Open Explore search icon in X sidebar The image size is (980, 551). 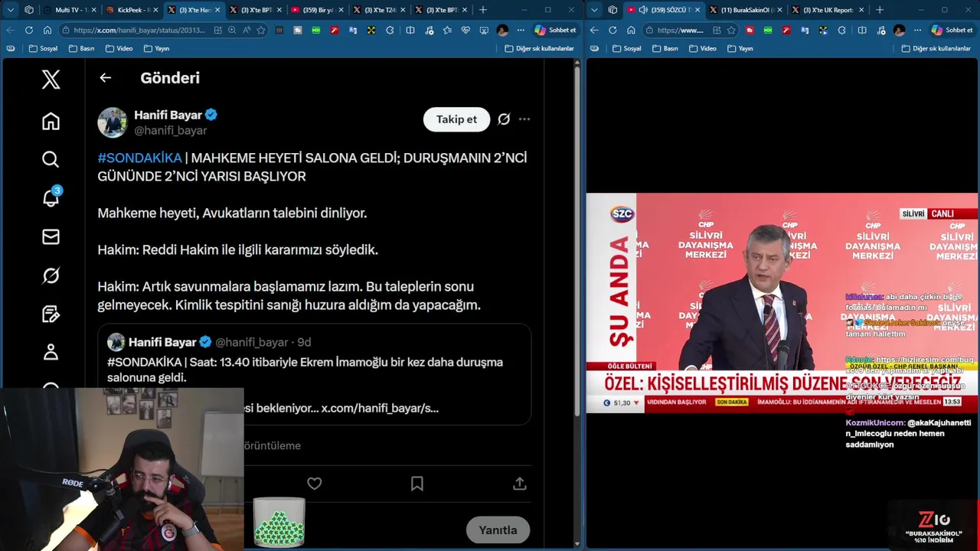point(51,159)
